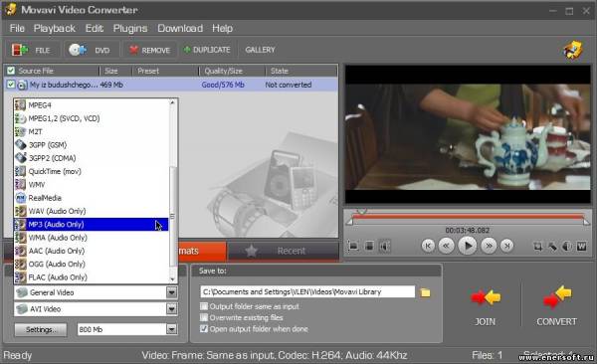Viewport: 597px width, 364px height.
Task: Open the Plugins menu
Action: tap(130, 29)
